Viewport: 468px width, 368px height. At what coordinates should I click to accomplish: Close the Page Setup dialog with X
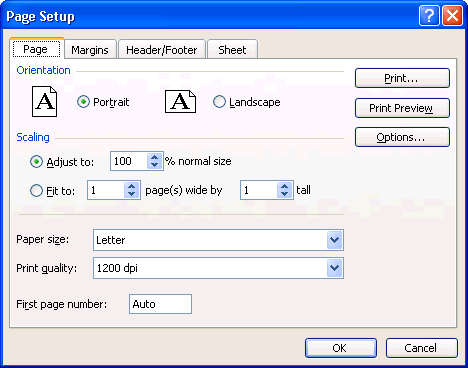pyautogui.click(x=452, y=16)
